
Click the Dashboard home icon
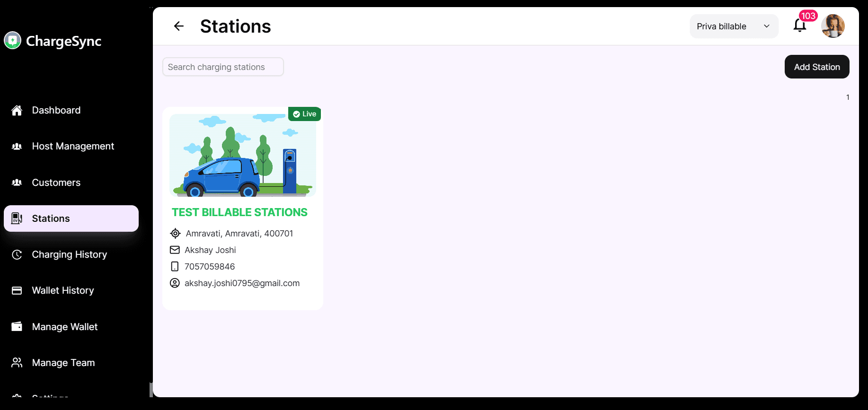[17, 110]
